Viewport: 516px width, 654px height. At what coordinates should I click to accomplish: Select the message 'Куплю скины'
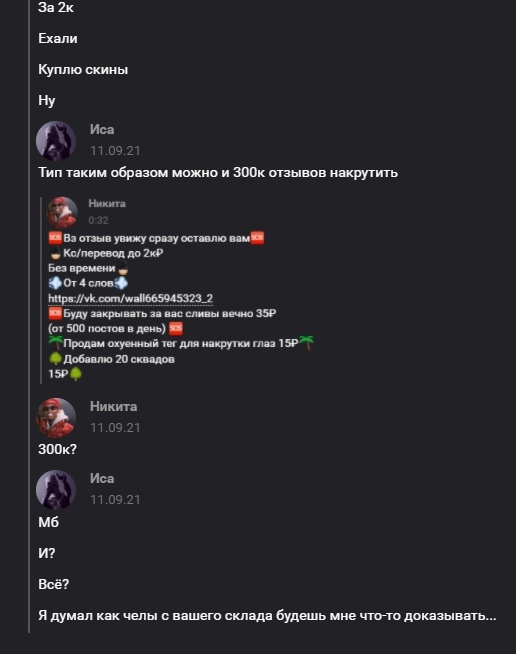[83, 69]
